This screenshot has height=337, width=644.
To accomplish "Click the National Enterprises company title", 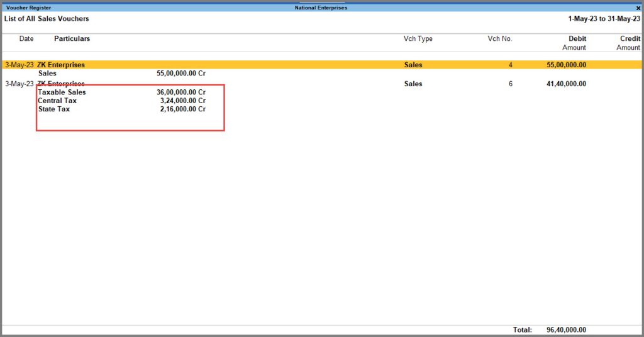I will point(321,8).
